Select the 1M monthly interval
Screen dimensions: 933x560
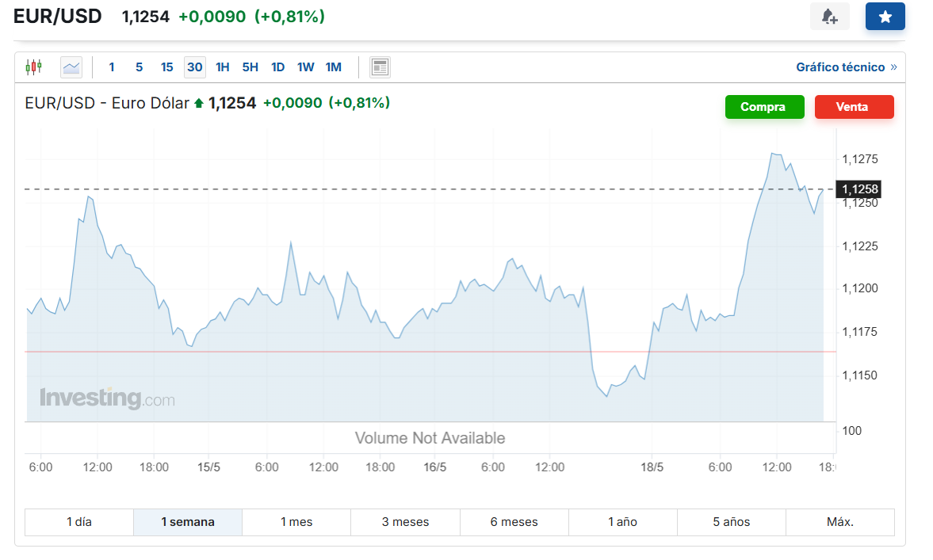pos(334,67)
